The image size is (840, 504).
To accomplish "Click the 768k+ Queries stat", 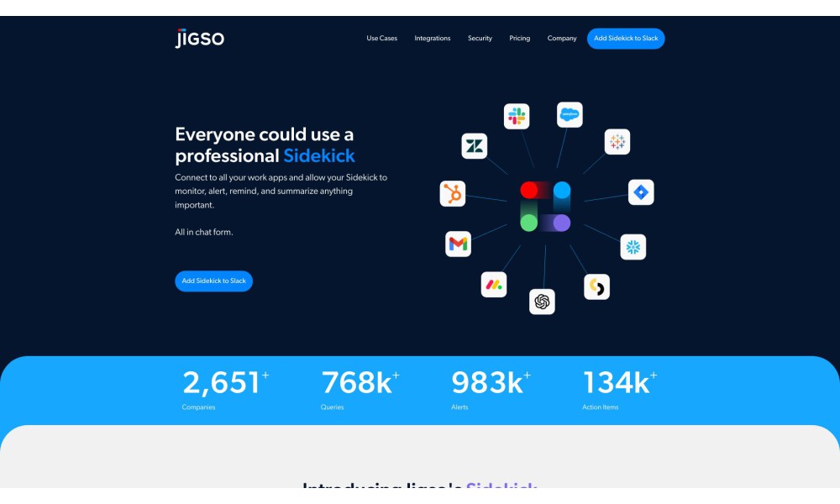I will click(360, 390).
